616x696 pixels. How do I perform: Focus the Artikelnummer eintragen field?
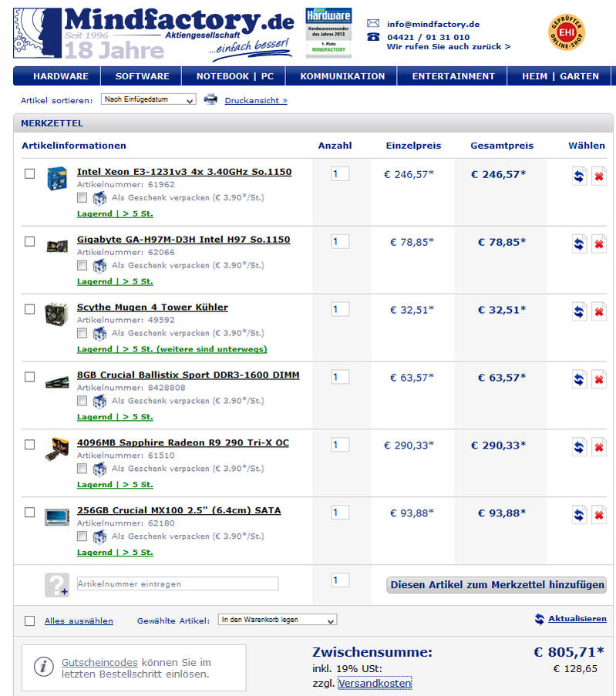177,583
